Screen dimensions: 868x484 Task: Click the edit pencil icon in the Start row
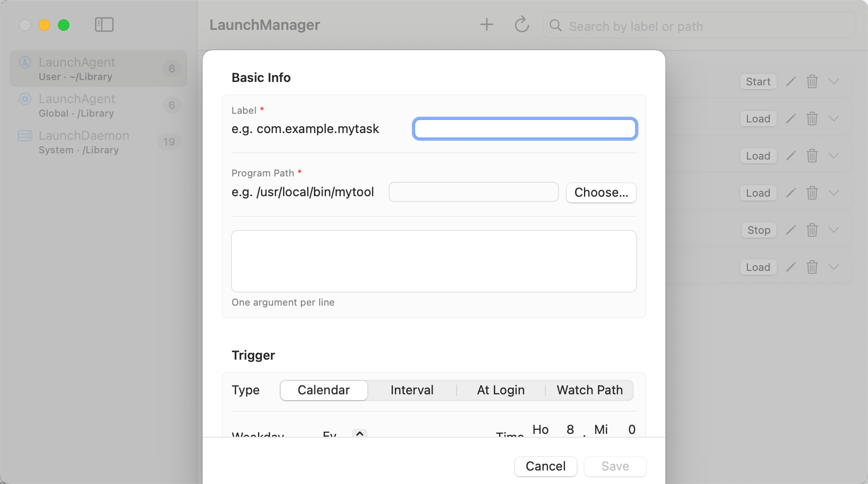[x=791, y=81]
